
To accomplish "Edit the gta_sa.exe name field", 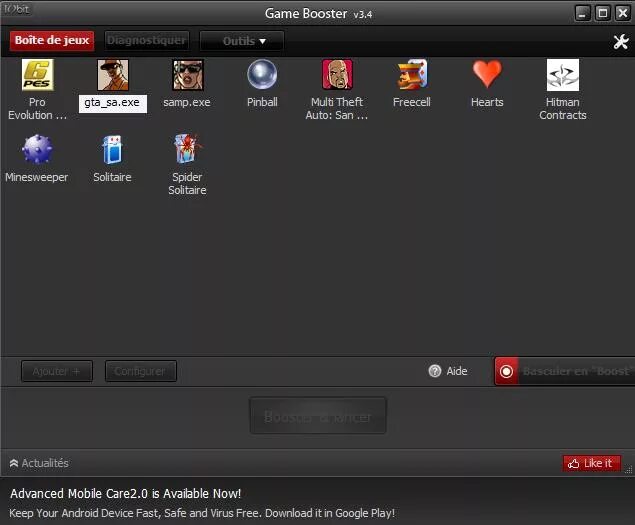I will click(113, 103).
